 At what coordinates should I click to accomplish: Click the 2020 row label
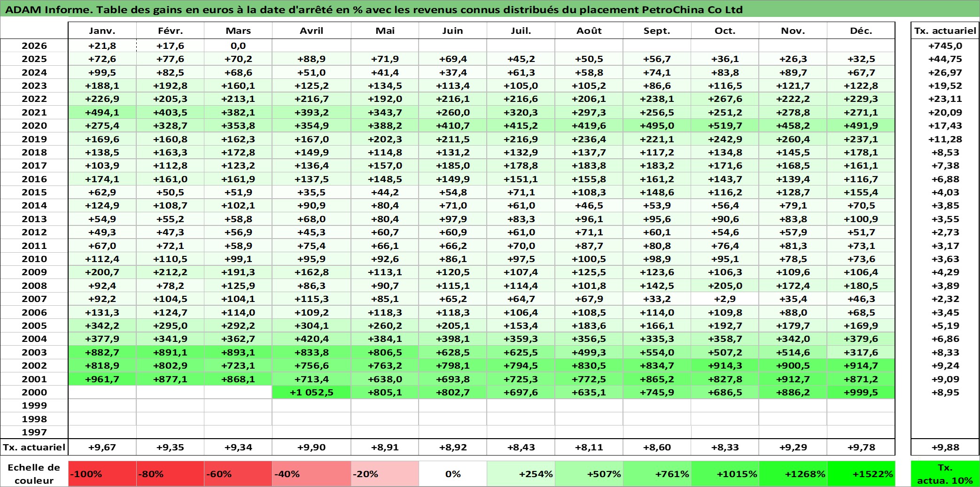point(34,125)
